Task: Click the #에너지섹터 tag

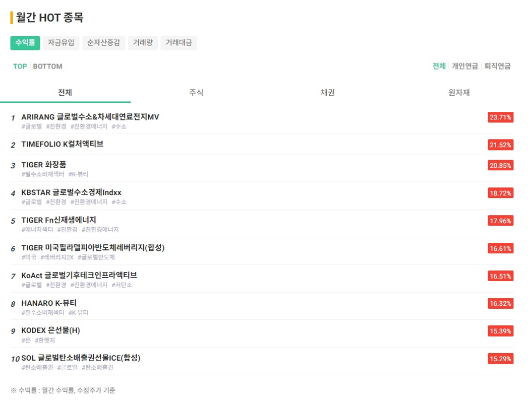Action: (37, 229)
